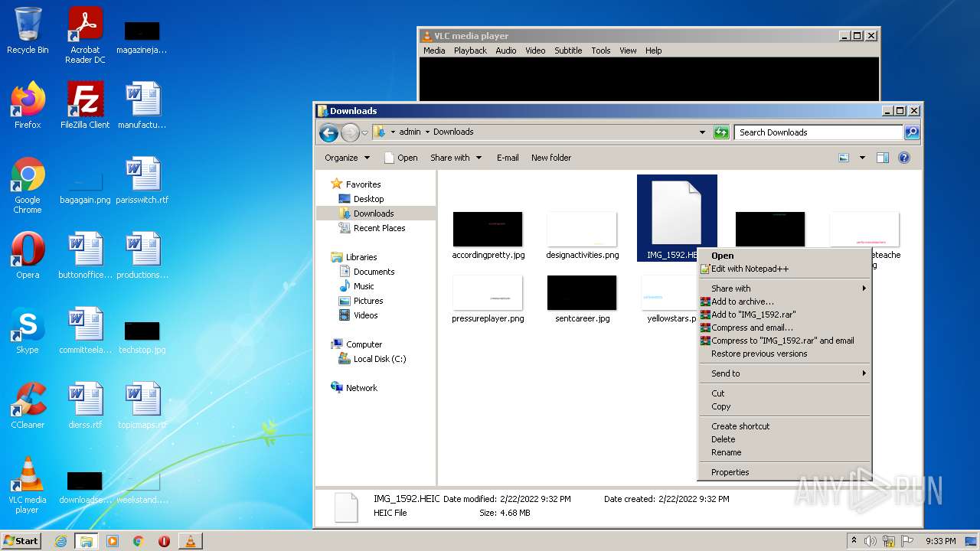
Task: Open the Share with toolbar dropdown
Action: (x=456, y=158)
